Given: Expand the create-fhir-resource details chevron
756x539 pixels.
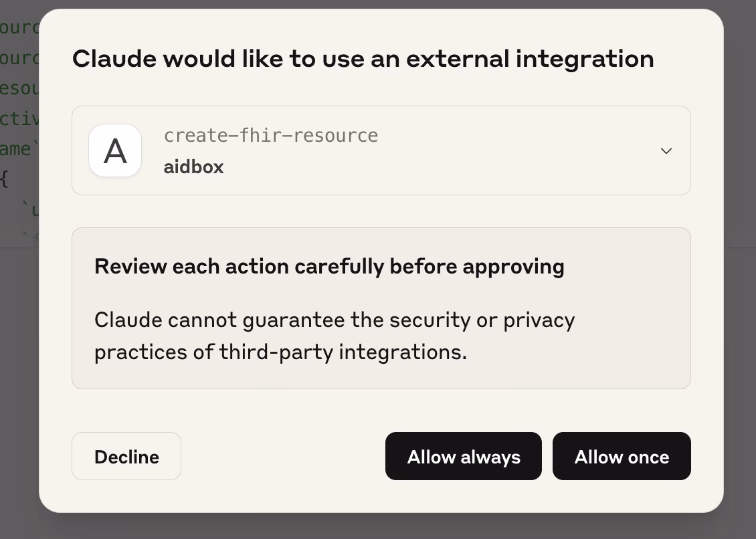Looking at the screenshot, I should click(666, 151).
